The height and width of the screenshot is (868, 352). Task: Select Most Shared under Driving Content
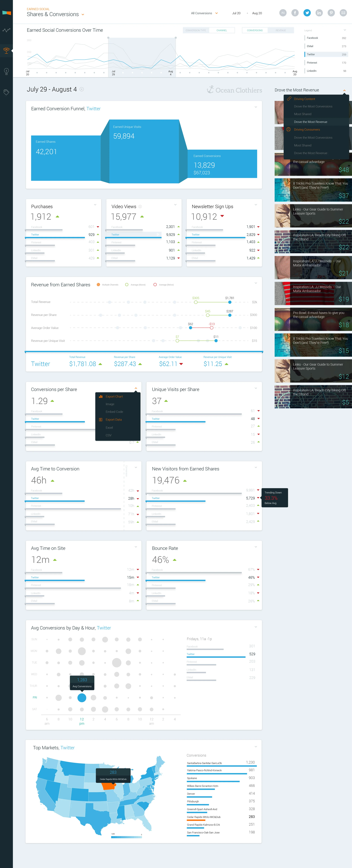coord(303,114)
